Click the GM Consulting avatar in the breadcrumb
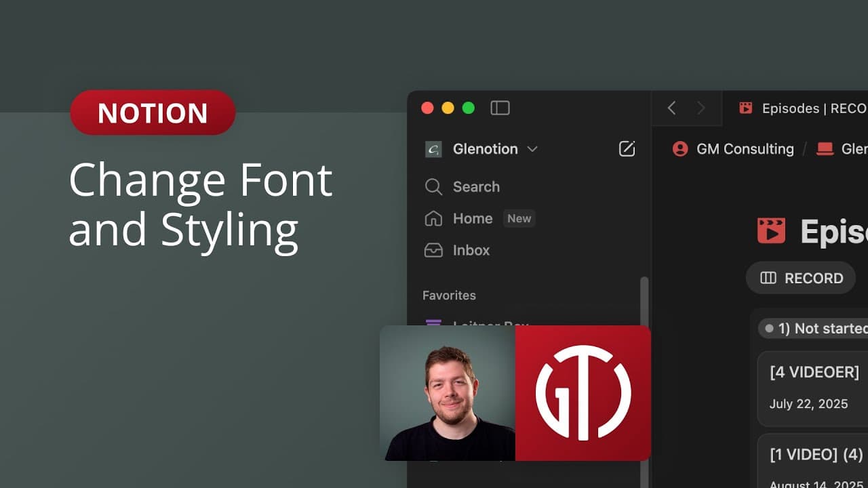Viewport: 868px width, 488px height. click(679, 149)
